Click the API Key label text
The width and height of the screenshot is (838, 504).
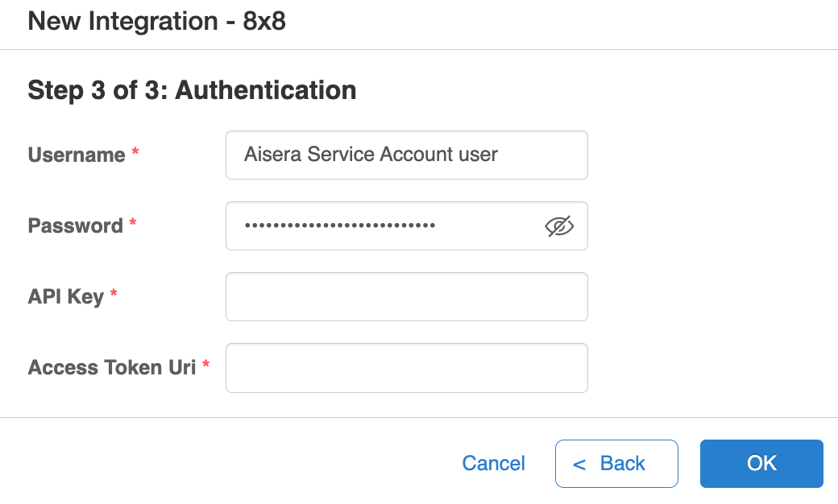tap(66, 297)
